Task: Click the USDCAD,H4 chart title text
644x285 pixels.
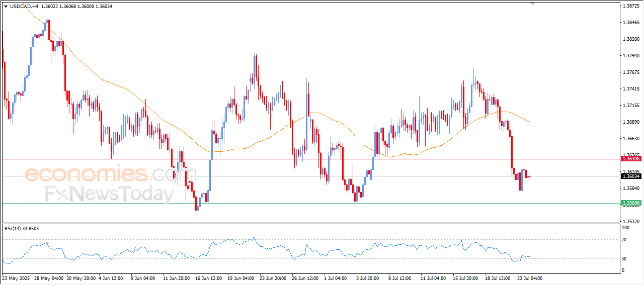Action: (x=24, y=7)
